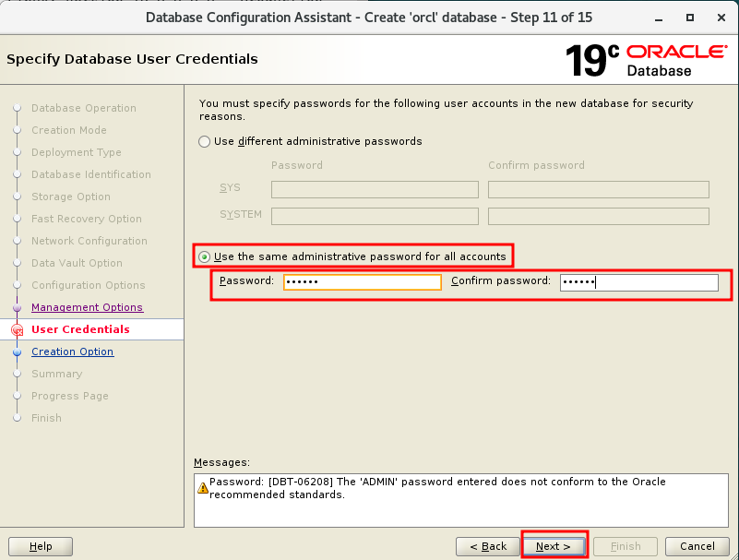Click the Data Vault Option step label

(77, 263)
